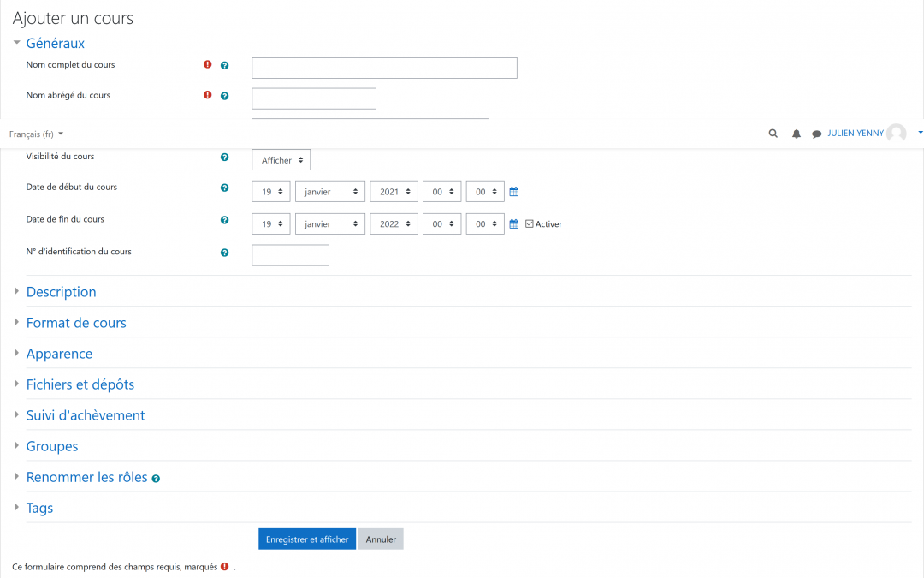Click the JULIEN YENNY user name
Image resolution: width=924 pixels, height=578 pixels.
[x=855, y=134]
